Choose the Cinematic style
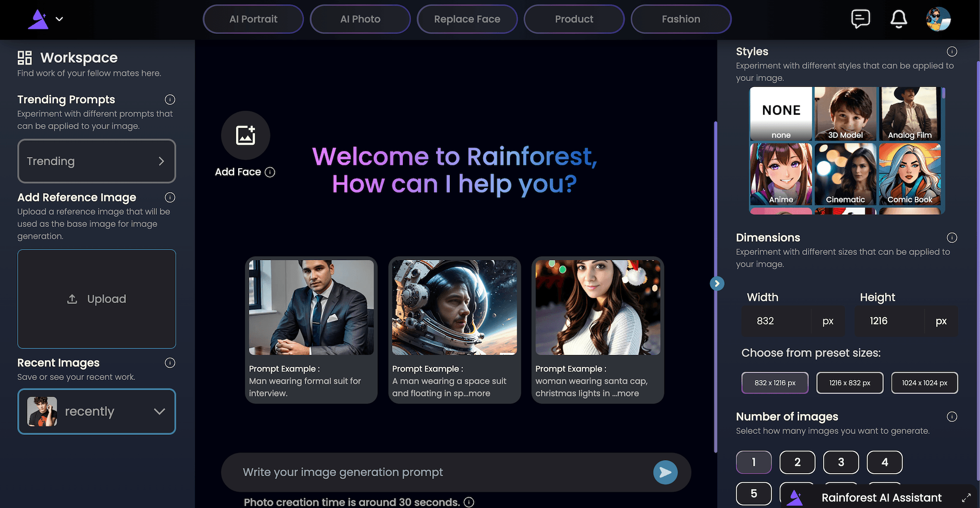Screen dimensions: 980x508 pyautogui.click(x=845, y=174)
